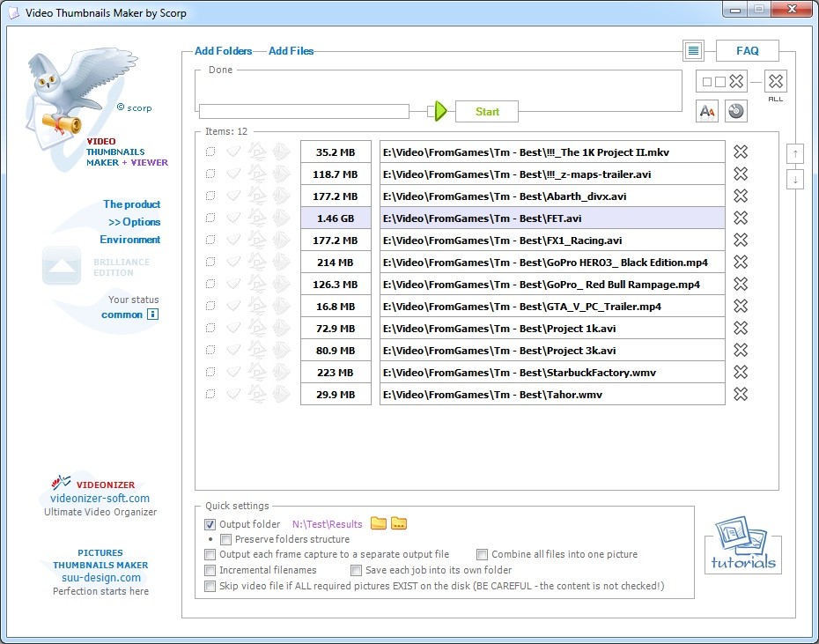Move selected item up with the arrow
Viewport: 819px width, 644px height.
(795, 154)
